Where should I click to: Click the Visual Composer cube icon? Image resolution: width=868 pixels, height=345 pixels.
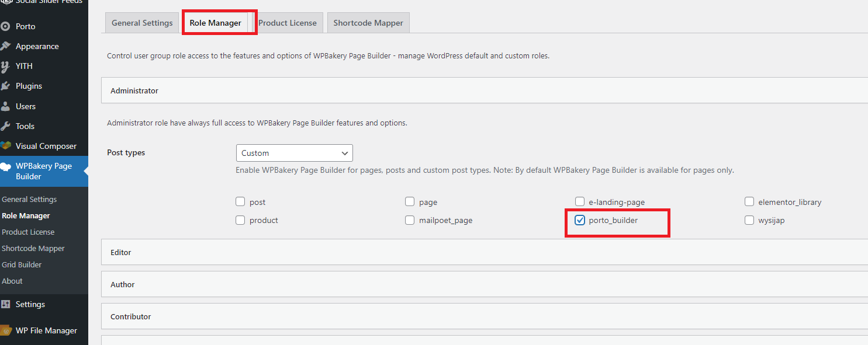(x=6, y=146)
